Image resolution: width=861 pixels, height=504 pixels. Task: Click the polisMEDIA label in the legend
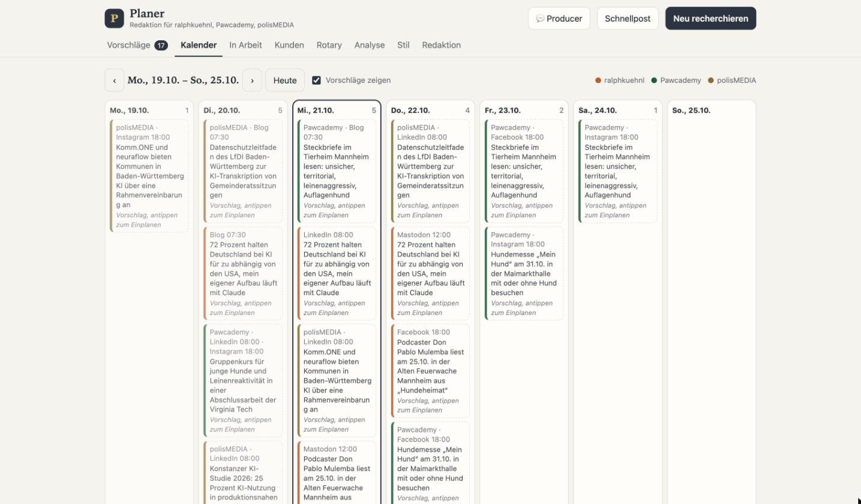coord(736,80)
